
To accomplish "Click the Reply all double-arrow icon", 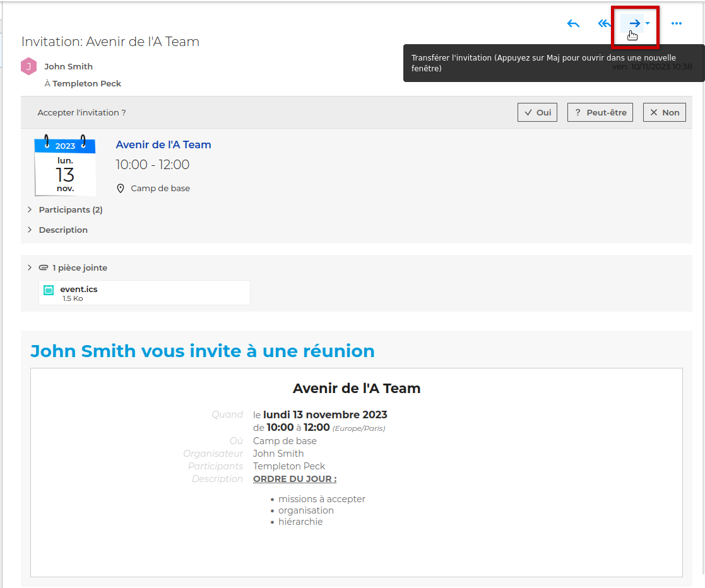I will point(604,24).
